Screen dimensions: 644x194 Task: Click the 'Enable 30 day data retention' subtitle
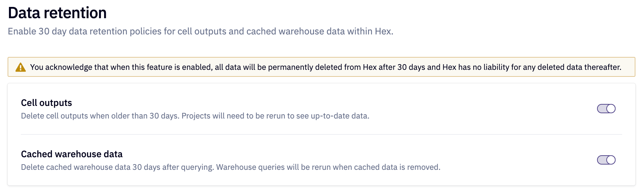200,31
